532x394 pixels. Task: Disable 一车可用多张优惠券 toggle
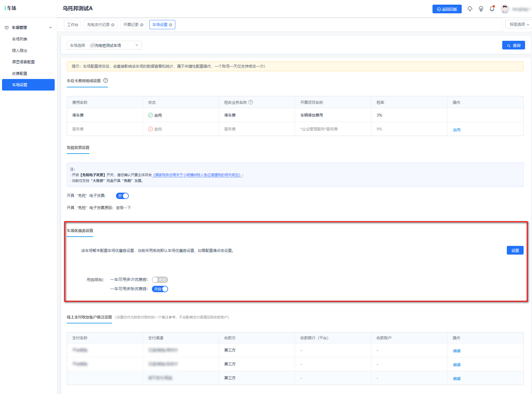click(160, 289)
